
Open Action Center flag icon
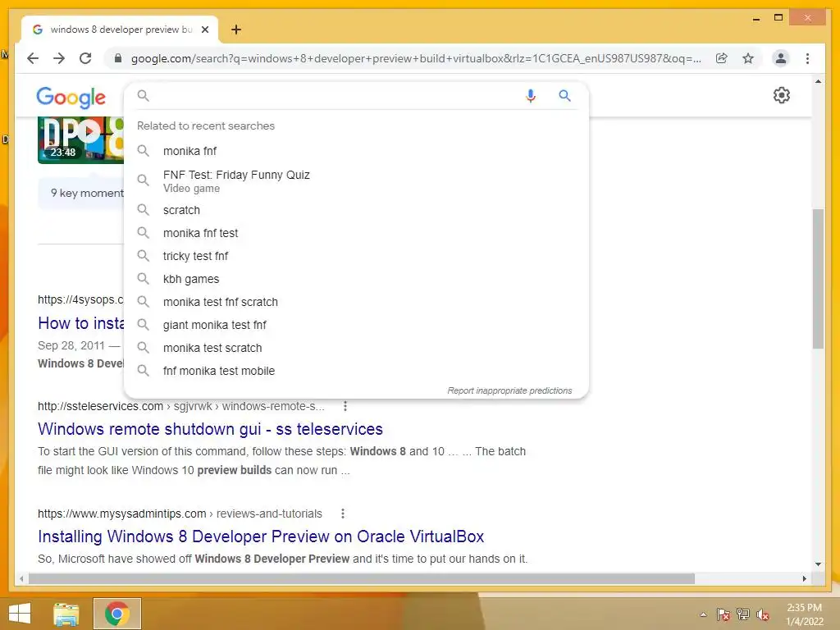click(x=724, y=614)
